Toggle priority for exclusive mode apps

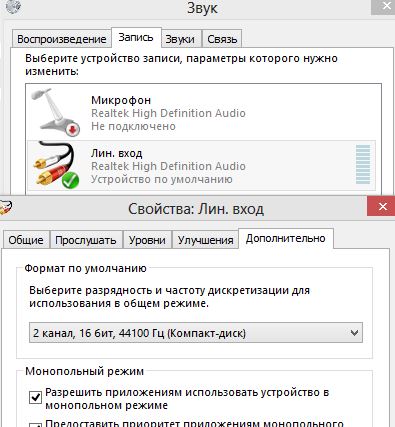pos(35,425)
